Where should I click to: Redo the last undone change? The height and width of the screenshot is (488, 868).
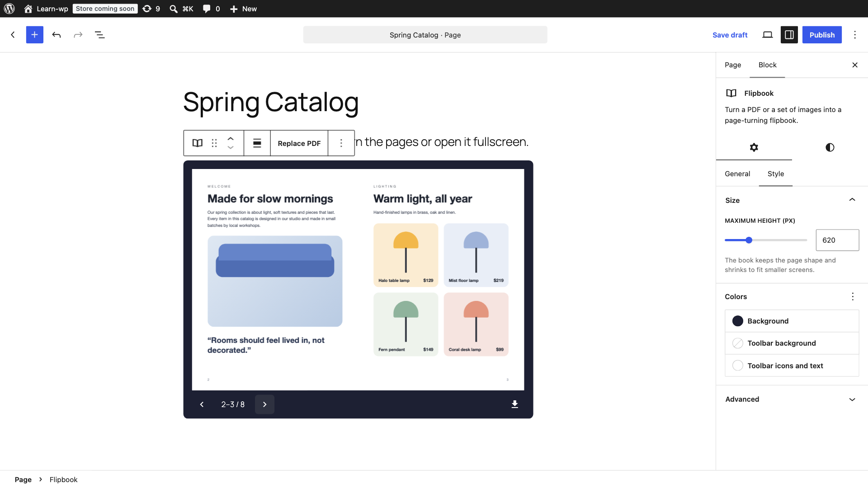pos(78,35)
